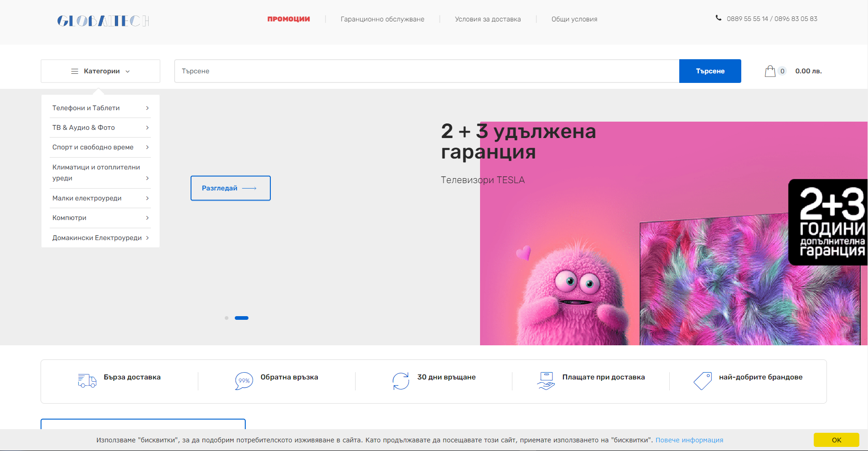Click the fast delivery truck icon
This screenshot has height=451, width=868.
pos(87,381)
